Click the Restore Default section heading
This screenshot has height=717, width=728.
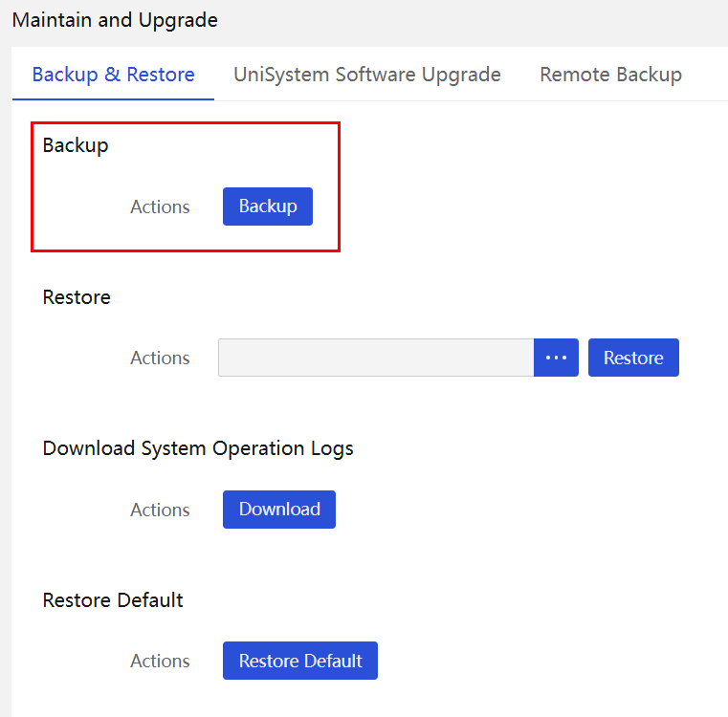(x=113, y=600)
